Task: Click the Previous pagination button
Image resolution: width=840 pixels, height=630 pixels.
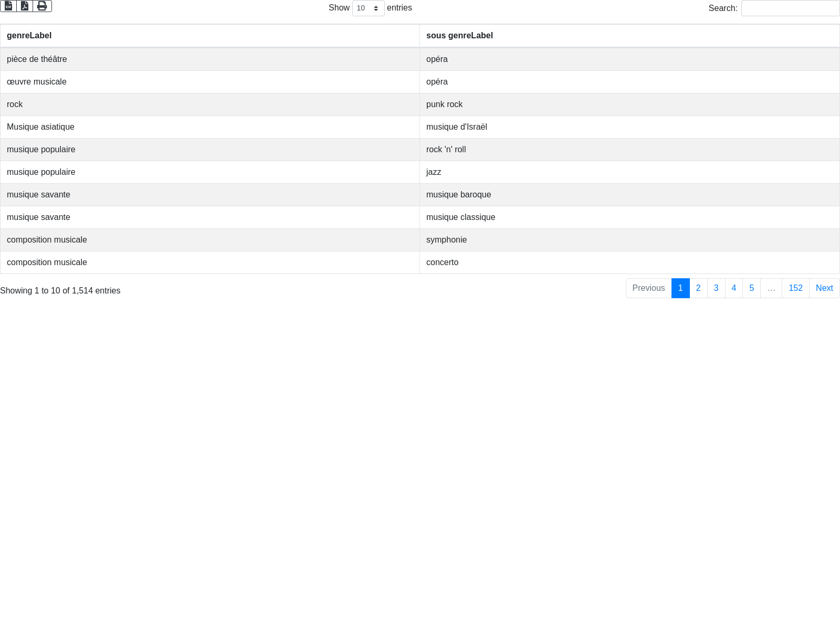Action: coord(648,288)
